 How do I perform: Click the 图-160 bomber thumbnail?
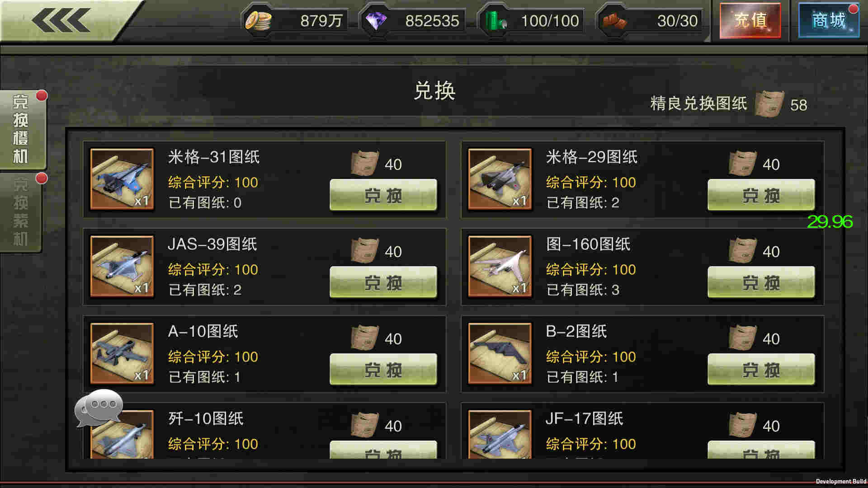pos(500,266)
